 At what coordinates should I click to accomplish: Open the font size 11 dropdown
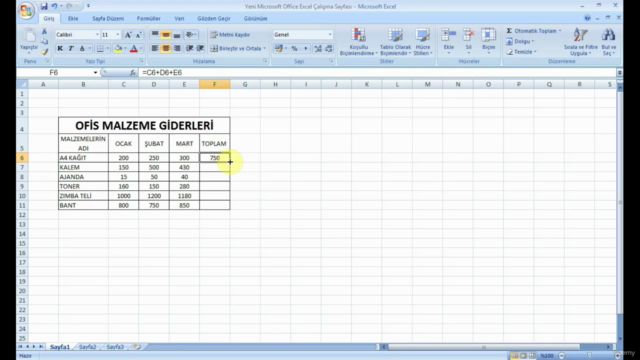click(x=118, y=35)
